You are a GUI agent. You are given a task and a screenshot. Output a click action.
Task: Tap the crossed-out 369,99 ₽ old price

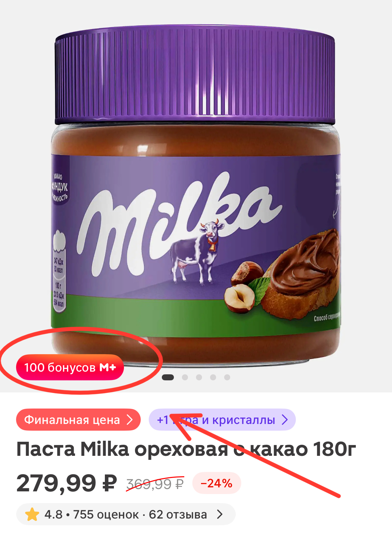[155, 484]
